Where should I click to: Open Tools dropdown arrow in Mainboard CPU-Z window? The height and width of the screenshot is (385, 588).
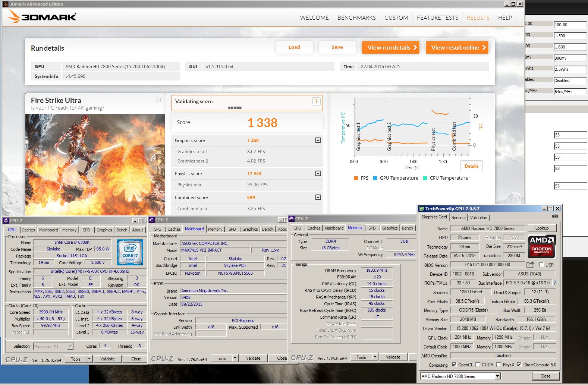click(x=235, y=358)
